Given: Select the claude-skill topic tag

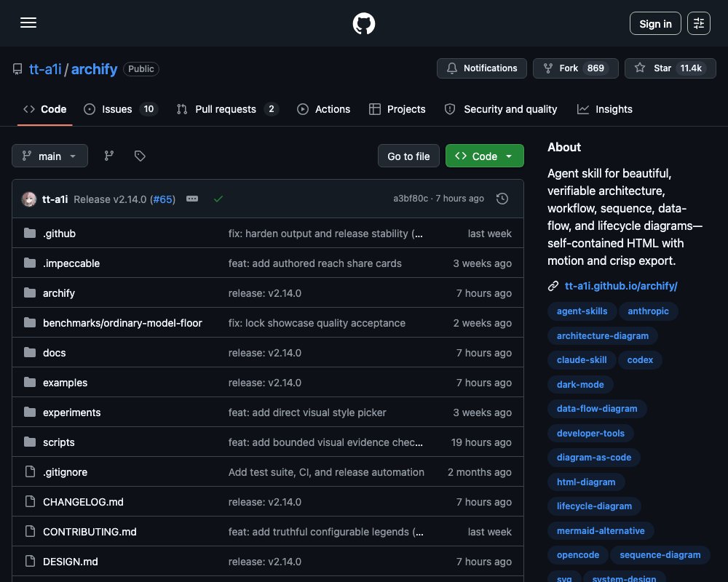Looking at the screenshot, I should tap(582, 359).
